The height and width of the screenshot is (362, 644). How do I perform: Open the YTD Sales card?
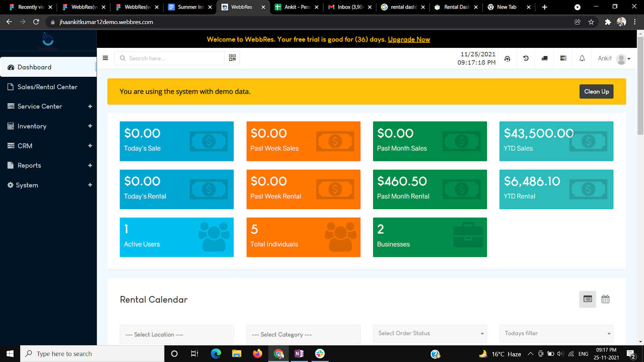point(556,141)
